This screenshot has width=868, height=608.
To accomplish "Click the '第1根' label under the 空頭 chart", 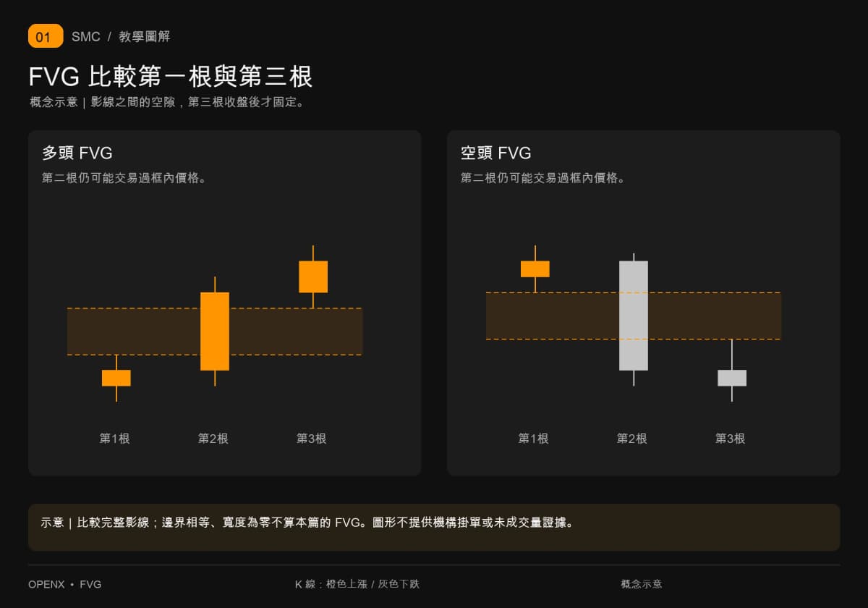I will [x=534, y=439].
